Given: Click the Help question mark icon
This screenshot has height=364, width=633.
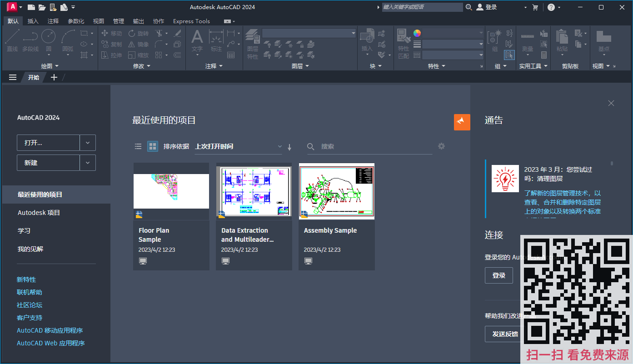Looking at the screenshot, I should pos(551,7).
